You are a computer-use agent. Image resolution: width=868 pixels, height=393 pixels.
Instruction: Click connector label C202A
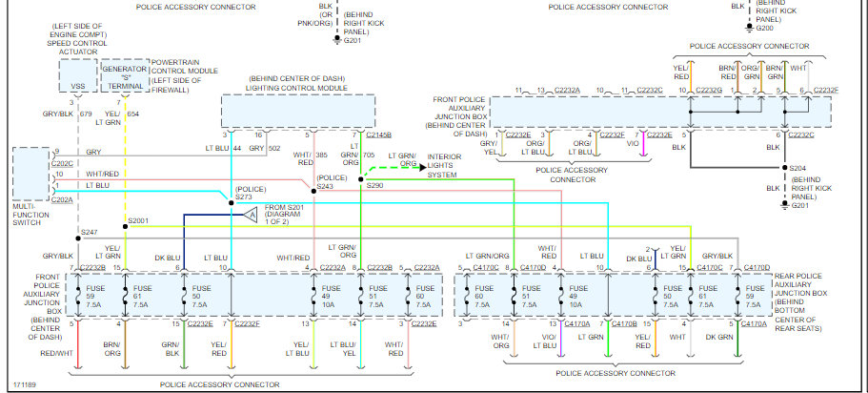(61, 200)
